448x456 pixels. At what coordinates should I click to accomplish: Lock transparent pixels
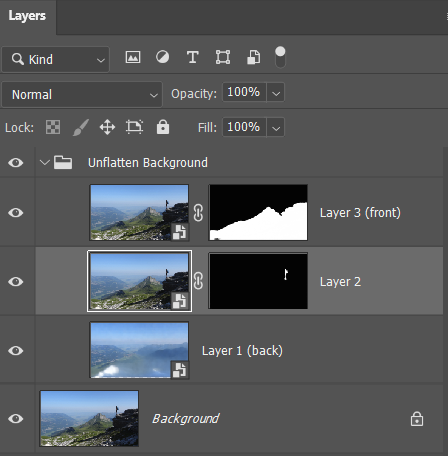coord(53,127)
